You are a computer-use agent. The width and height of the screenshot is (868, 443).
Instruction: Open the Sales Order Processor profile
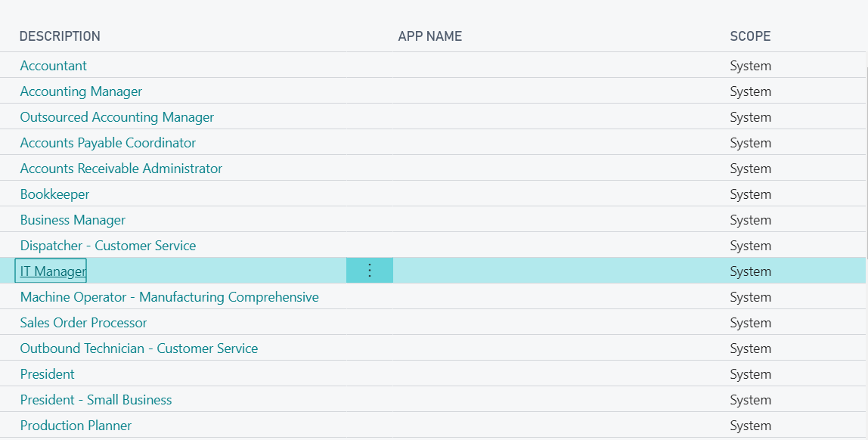[x=83, y=322]
